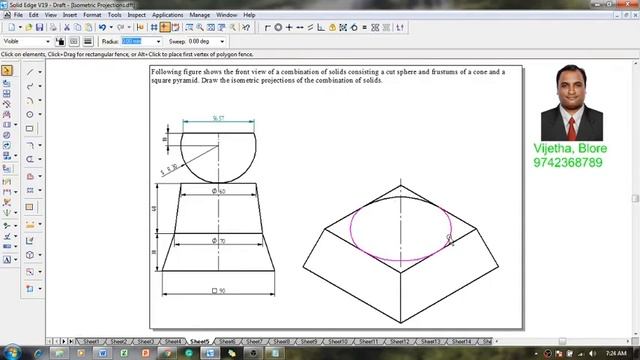This screenshot has width=640, height=360.
Task: Open the Applications menu
Action: point(167,15)
